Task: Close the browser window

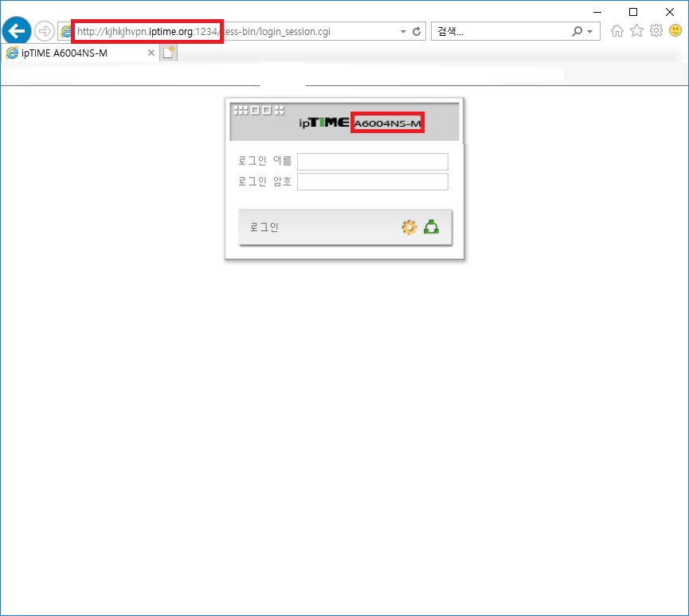Action: 670,12
